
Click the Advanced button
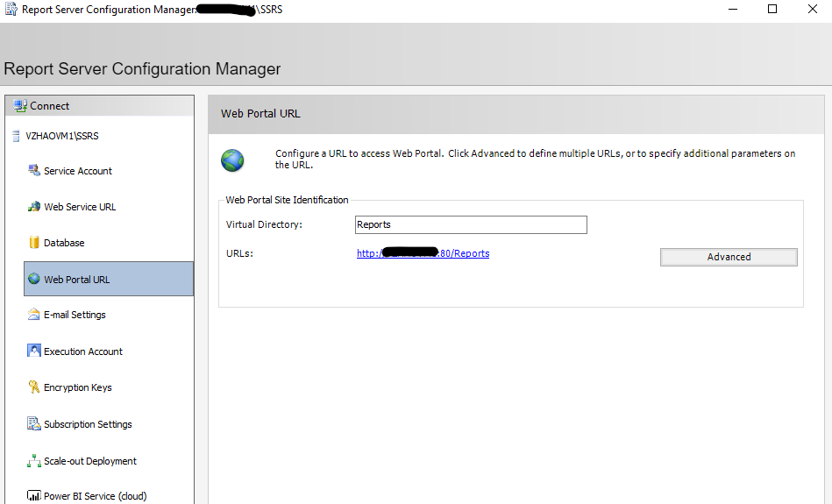729,257
